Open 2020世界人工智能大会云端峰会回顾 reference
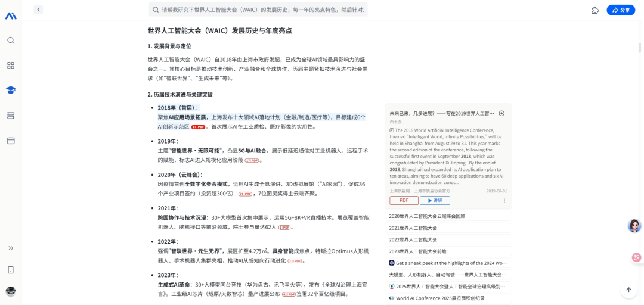Viewport: 644px width, 305px height. pos(448,216)
